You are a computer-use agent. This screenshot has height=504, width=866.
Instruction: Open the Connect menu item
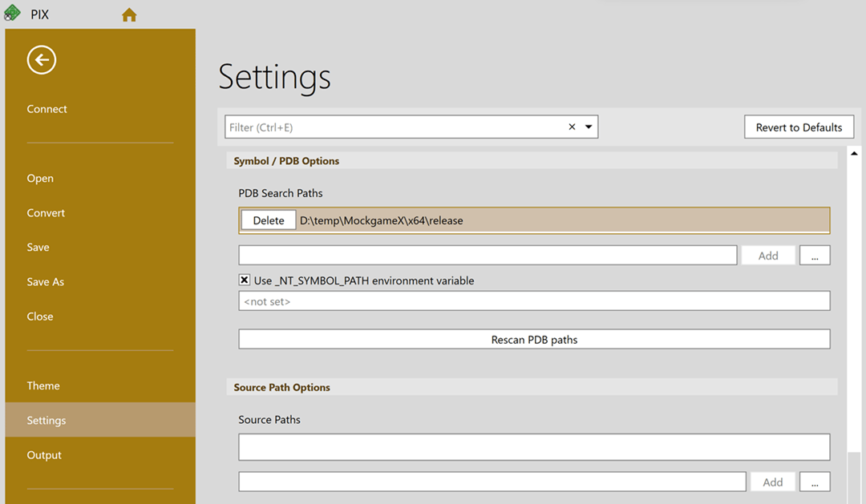(x=47, y=109)
